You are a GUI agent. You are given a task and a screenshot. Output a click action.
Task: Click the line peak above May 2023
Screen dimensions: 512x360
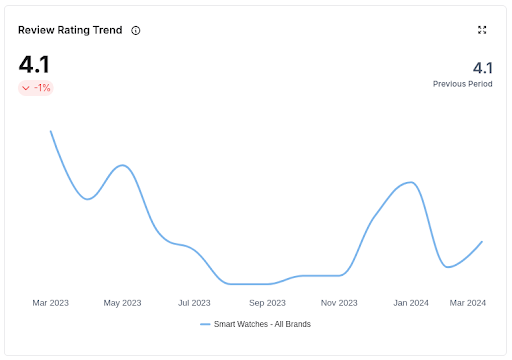pos(122,165)
